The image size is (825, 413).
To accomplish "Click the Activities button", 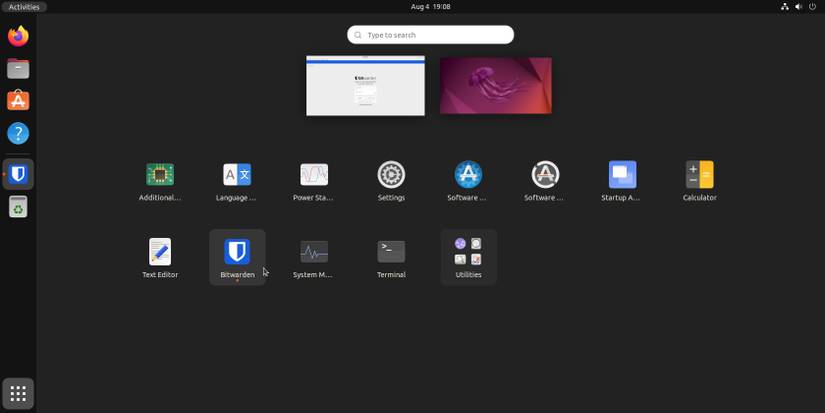I will click(x=24, y=7).
